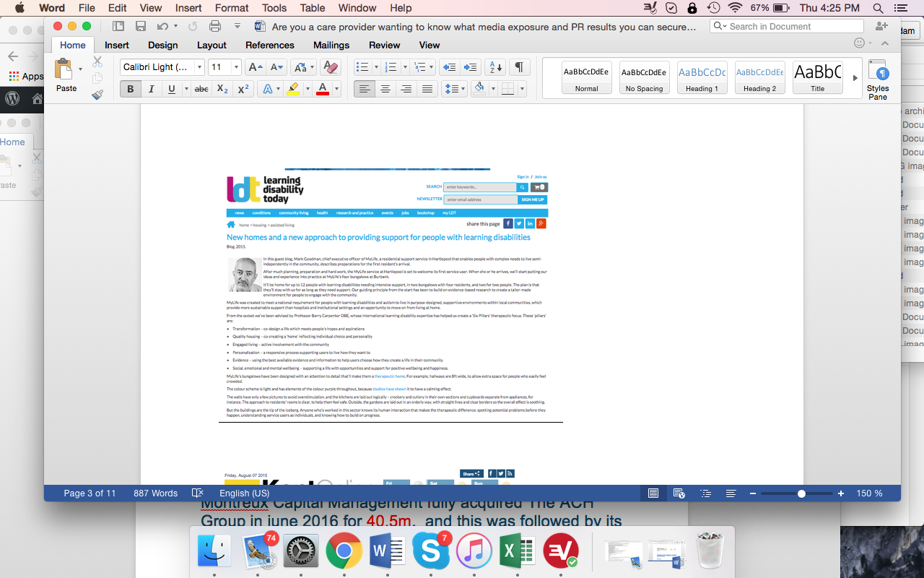924x578 pixels.
Task: Expand the styles gallery arrow
Action: point(855,78)
